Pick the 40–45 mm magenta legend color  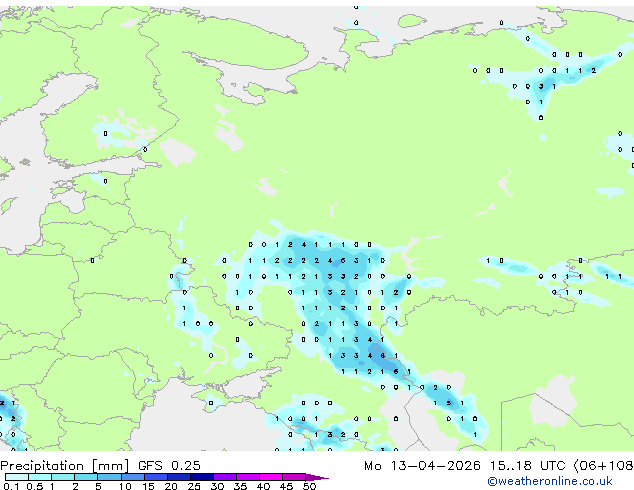tap(271, 477)
